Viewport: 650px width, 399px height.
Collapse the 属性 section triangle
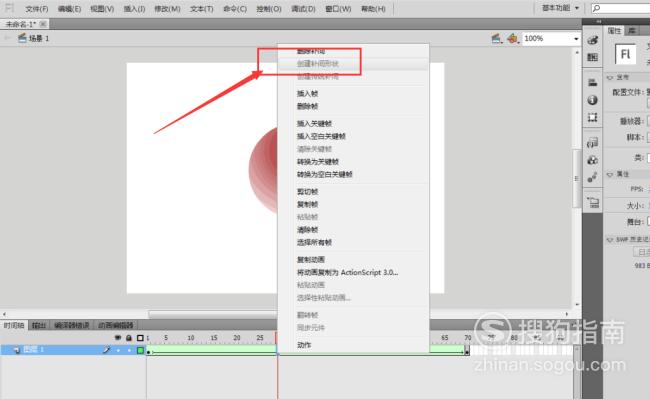point(610,174)
